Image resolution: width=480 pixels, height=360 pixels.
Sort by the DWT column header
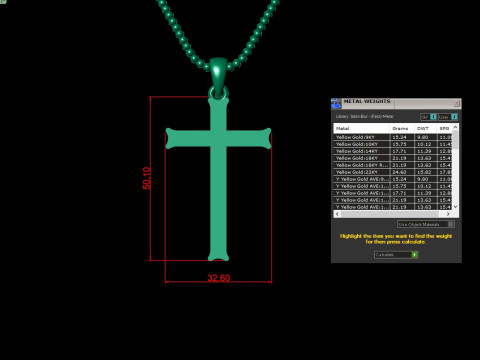pyautogui.click(x=426, y=128)
